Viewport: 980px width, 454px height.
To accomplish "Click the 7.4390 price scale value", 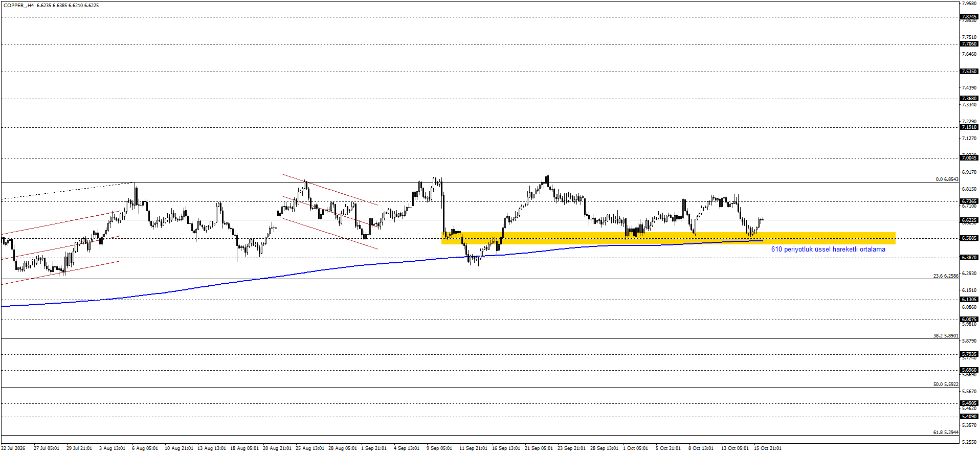I will click(969, 88).
